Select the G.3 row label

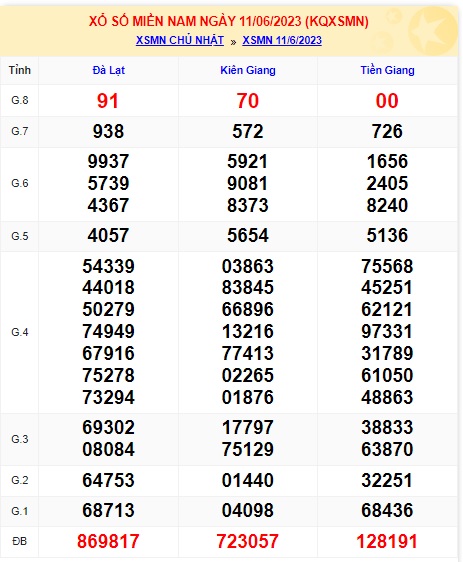[x=20, y=439]
